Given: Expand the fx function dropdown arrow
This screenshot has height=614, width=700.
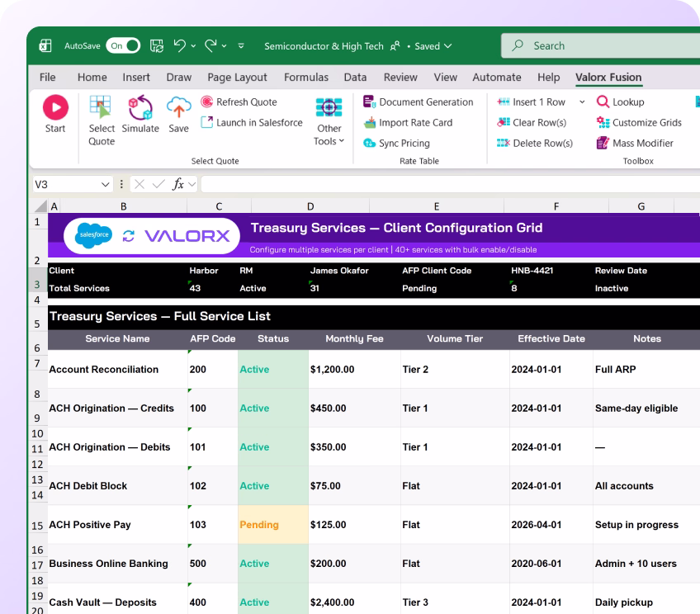Looking at the screenshot, I should [x=192, y=184].
